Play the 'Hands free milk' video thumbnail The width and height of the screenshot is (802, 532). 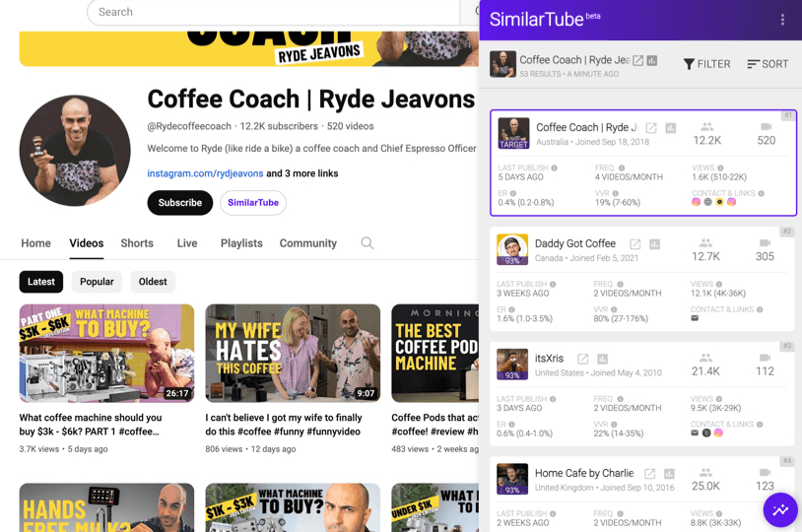[106, 507]
